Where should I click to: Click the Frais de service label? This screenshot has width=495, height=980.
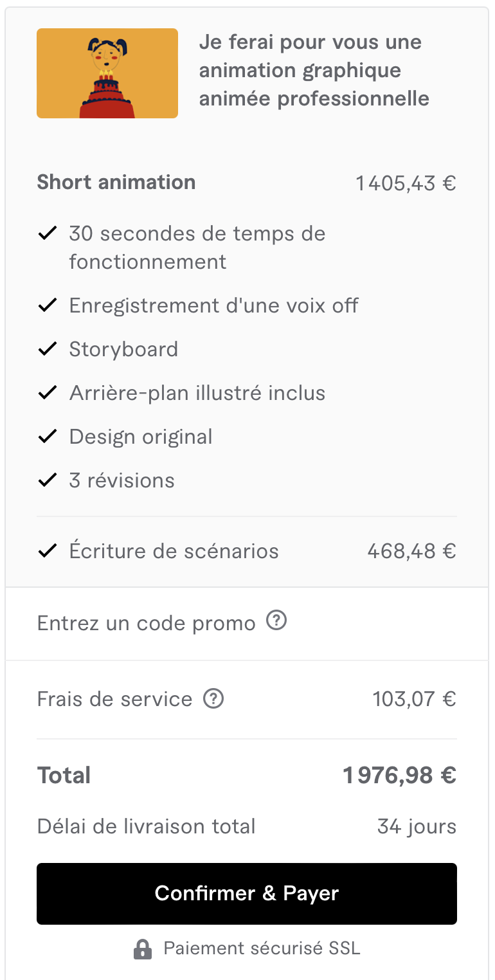(114, 699)
